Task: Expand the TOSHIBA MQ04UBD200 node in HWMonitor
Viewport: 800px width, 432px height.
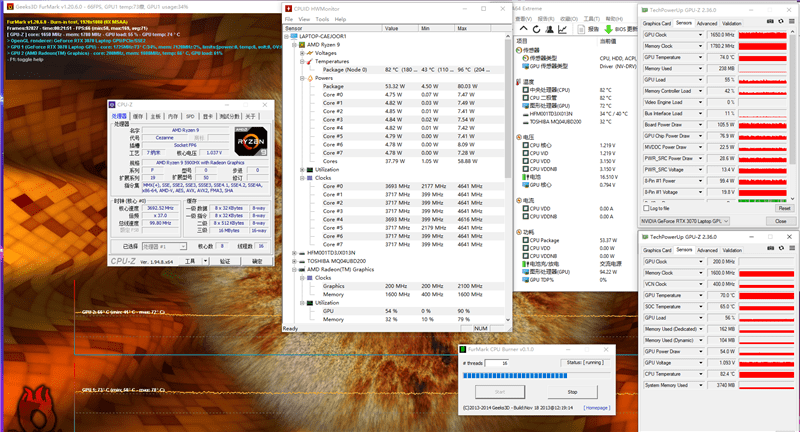Action: [294, 261]
